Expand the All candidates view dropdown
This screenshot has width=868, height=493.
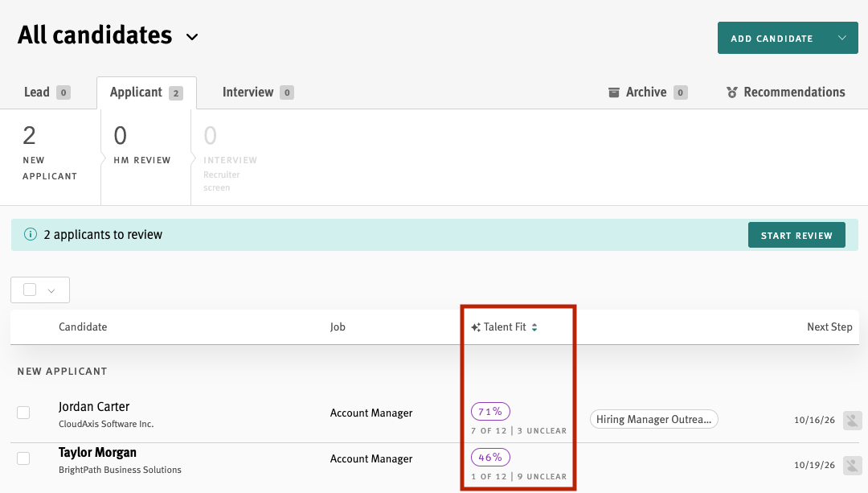click(192, 37)
